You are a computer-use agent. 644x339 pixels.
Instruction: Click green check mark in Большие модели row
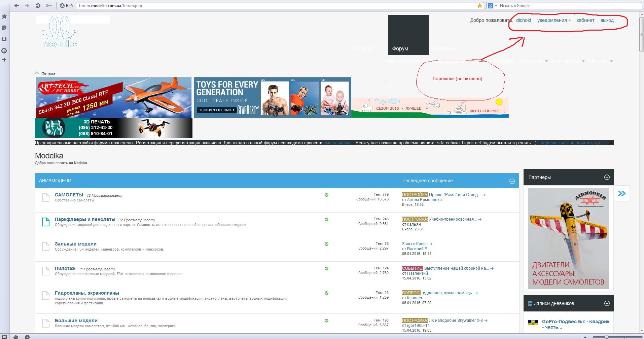tap(326, 321)
